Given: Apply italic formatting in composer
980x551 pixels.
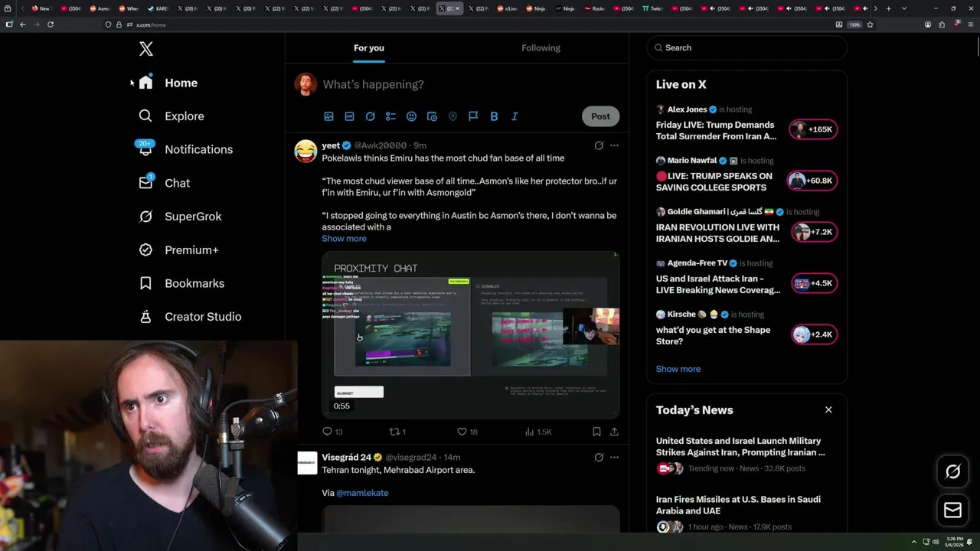Looking at the screenshot, I should 514,116.
